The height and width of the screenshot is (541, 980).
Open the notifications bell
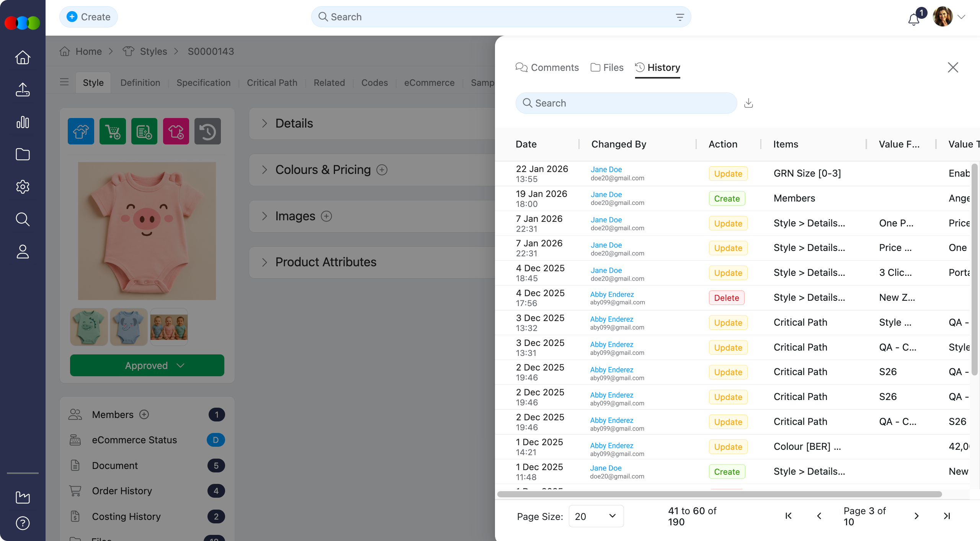coord(914,18)
